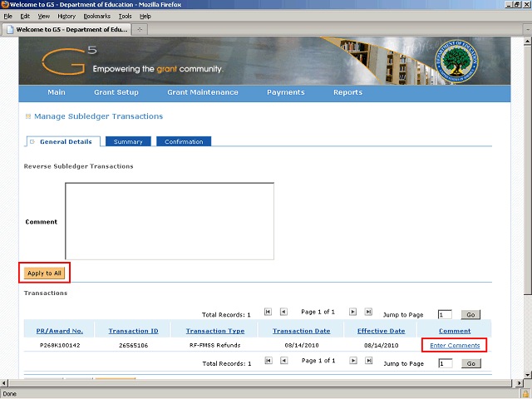Click Firefox icon in title bar

(x=5, y=4)
